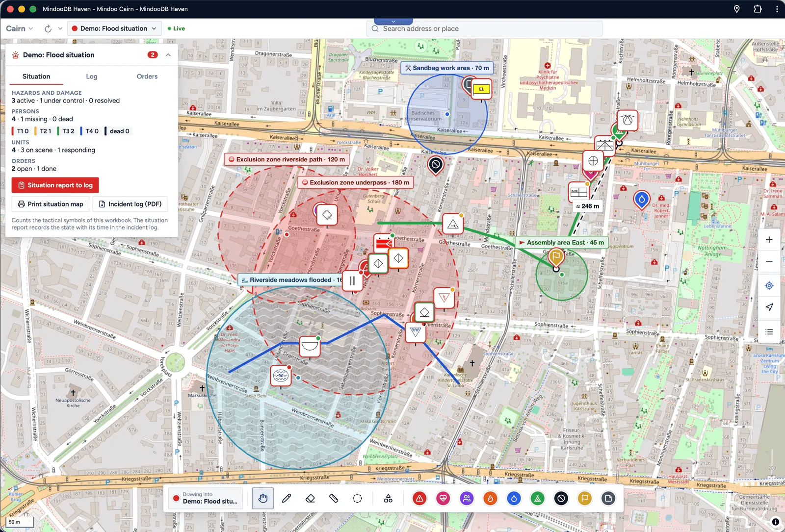Image resolution: width=785 pixels, height=532 pixels.
Task: Switch to the Orders tab
Action: (x=147, y=76)
